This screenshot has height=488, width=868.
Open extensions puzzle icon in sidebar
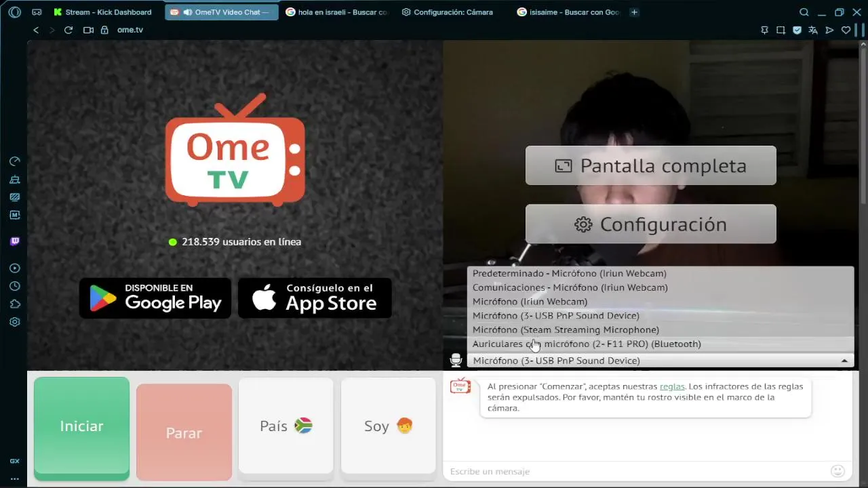(x=15, y=304)
